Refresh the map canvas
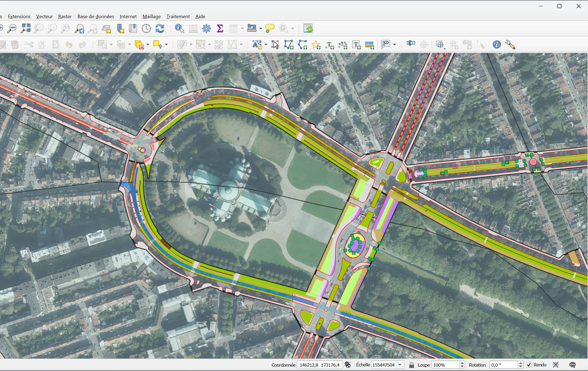588x371 pixels. pos(160,28)
